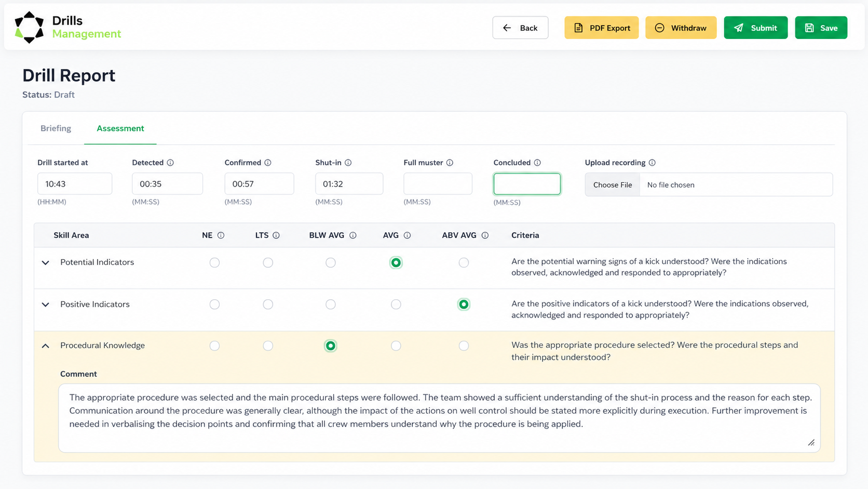Select NE for Positive Indicators
This screenshot has width=868, height=489.
click(x=214, y=305)
